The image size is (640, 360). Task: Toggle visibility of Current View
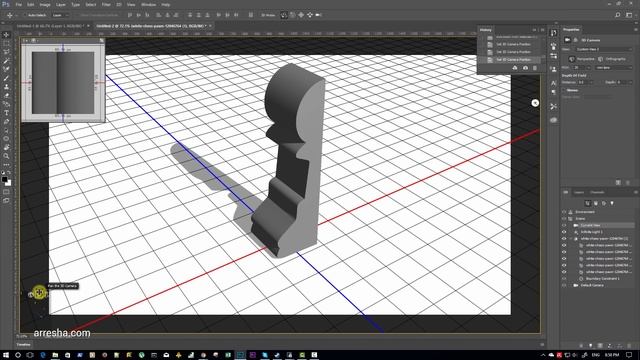(564, 225)
